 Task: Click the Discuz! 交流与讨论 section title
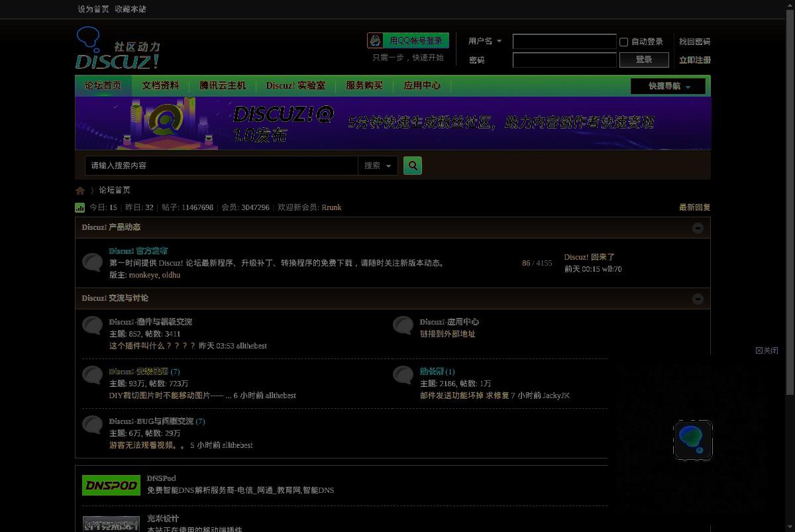(x=115, y=298)
